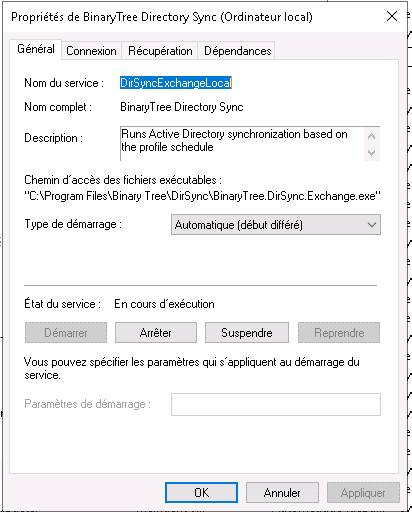This screenshot has width=412, height=512.
Task: Cancel with the Annuler button
Action: point(282,492)
